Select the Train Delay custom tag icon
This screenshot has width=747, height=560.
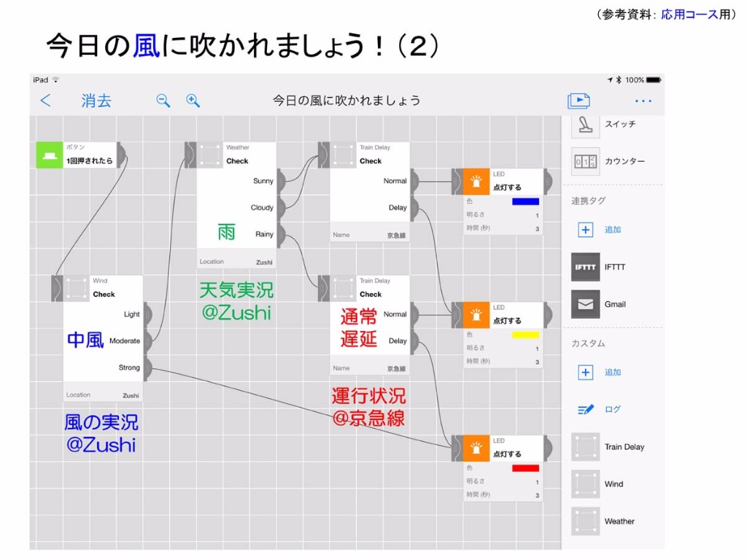(x=586, y=447)
